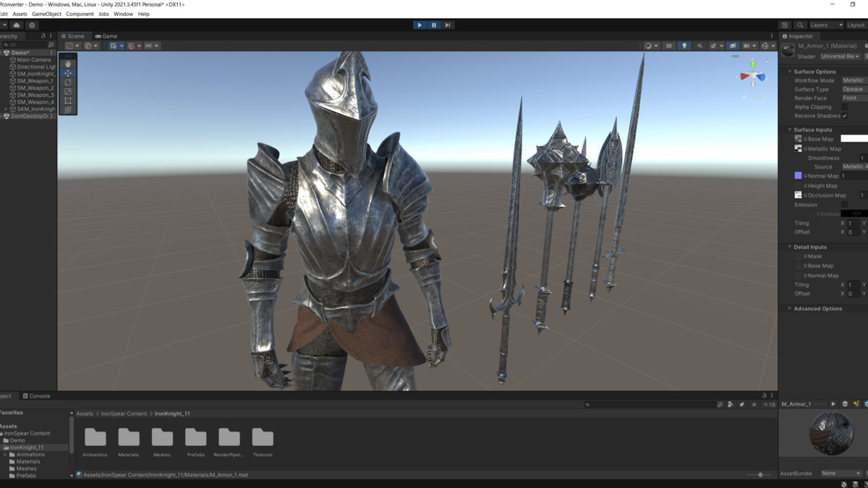Click the Base Map white color swatch

click(854, 139)
